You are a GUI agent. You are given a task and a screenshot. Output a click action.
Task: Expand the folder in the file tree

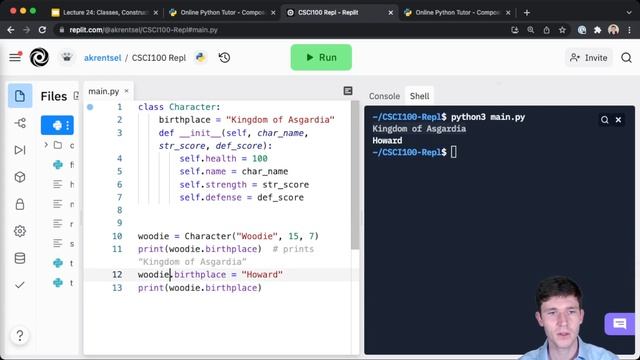pos(46,145)
